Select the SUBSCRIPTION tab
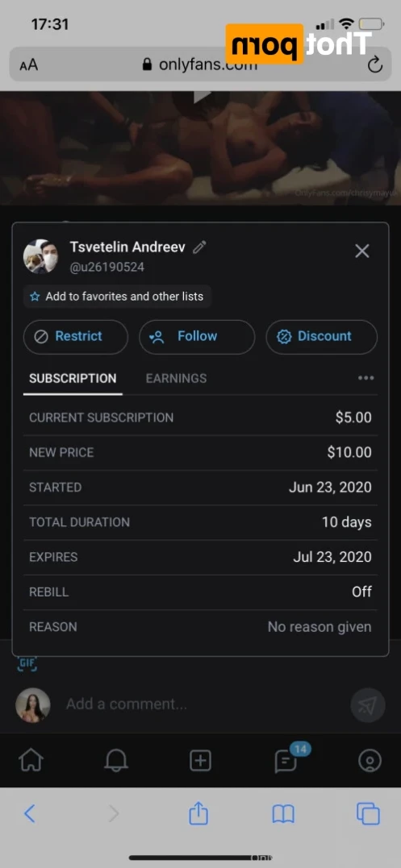Viewport: 401px width, 868px height. [73, 379]
